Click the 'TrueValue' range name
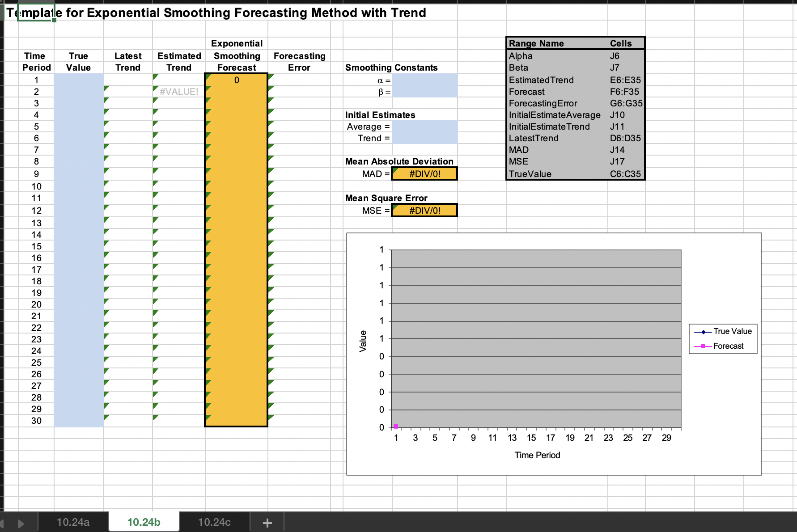The image size is (797, 532). [530, 174]
